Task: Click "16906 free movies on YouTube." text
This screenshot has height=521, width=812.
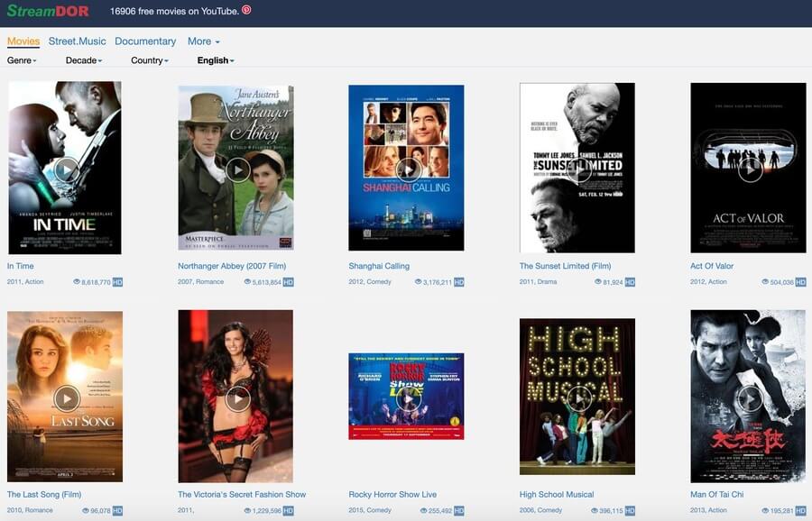Action: coord(174,11)
